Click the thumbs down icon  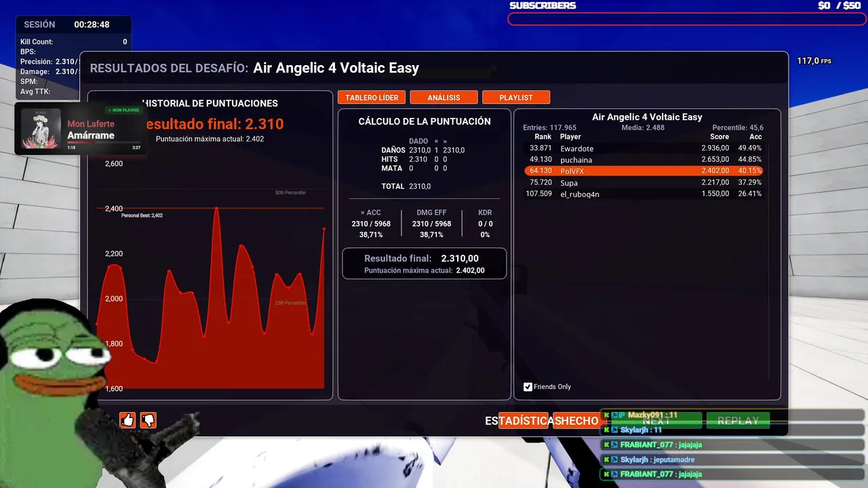click(149, 420)
